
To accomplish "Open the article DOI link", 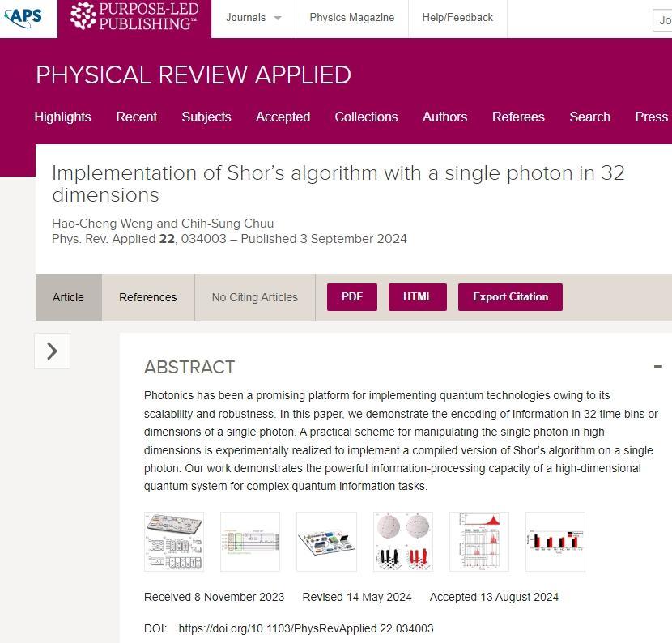I will click(x=305, y=628).
